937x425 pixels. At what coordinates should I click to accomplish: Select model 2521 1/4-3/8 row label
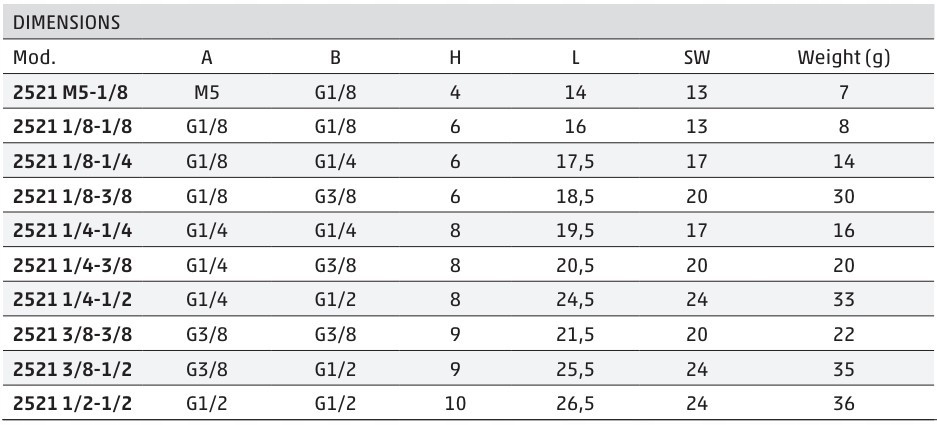[72, 265]
